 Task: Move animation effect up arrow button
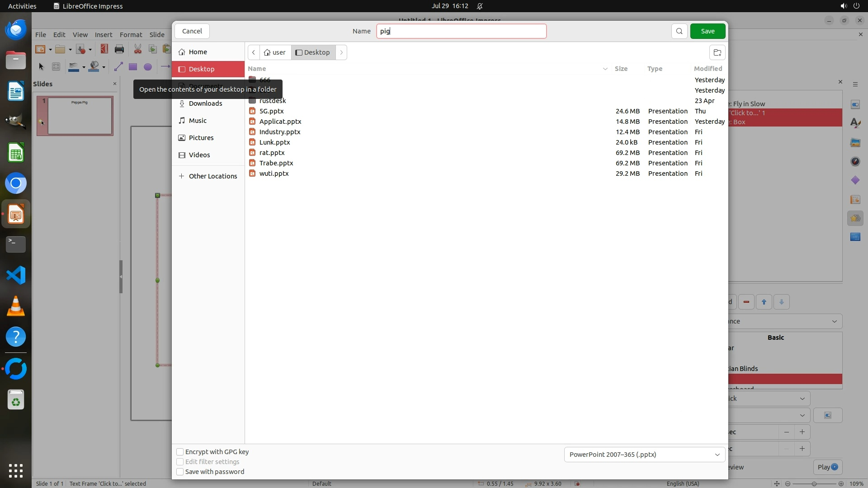pos(764,302)
